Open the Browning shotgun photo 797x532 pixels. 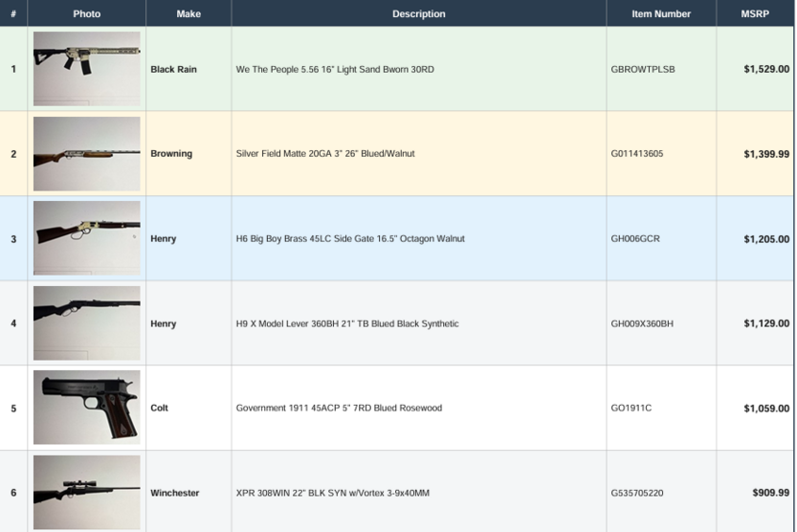pos(87,153)
